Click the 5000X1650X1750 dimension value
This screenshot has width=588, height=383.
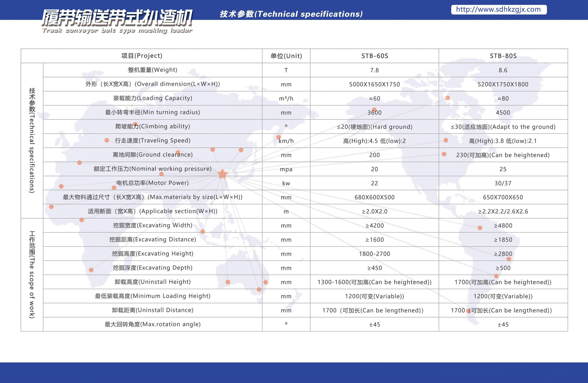[374, 84]
